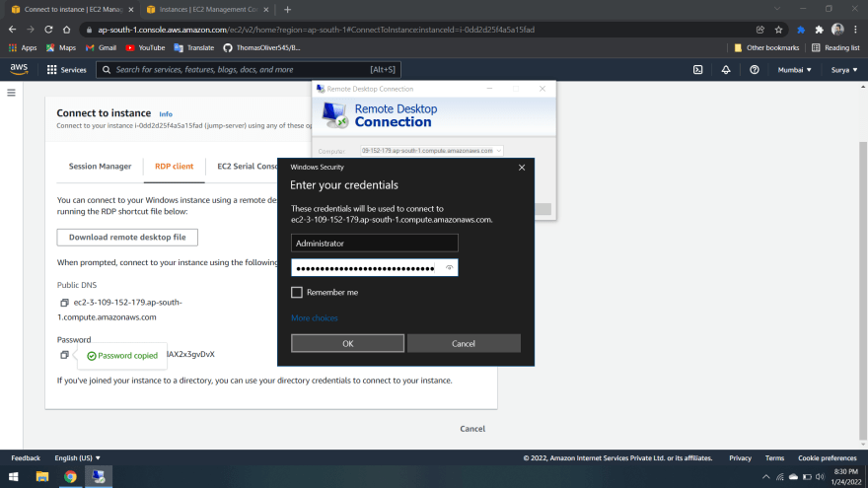Share this page icon in address bar
The height and width of the screenshot is (488, 868).
pyautogui.click(x=760, y=30)
